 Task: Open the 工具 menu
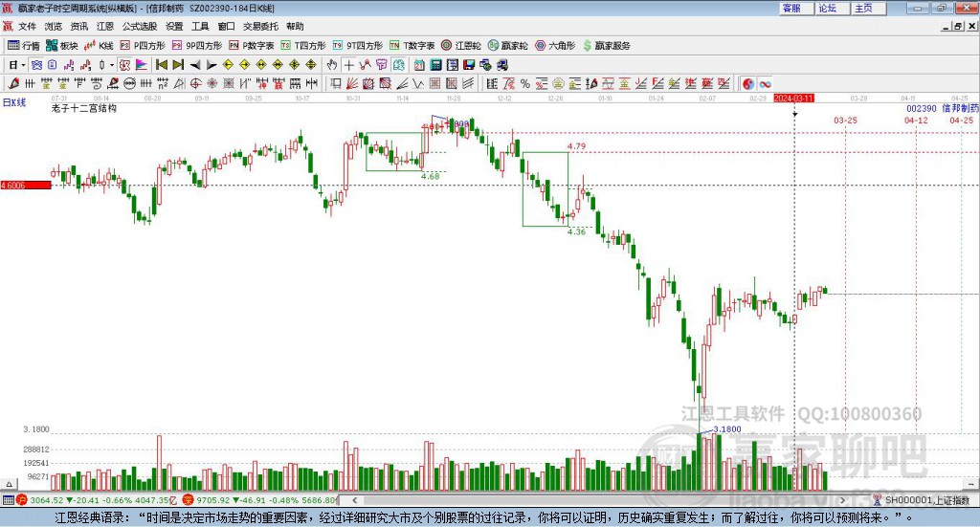click(x=200, y=26)
